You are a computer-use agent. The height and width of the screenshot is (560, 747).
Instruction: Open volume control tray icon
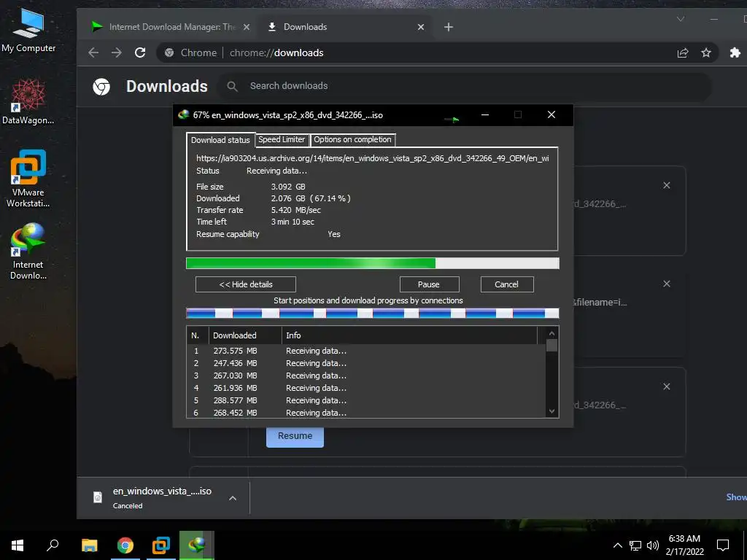653,545
